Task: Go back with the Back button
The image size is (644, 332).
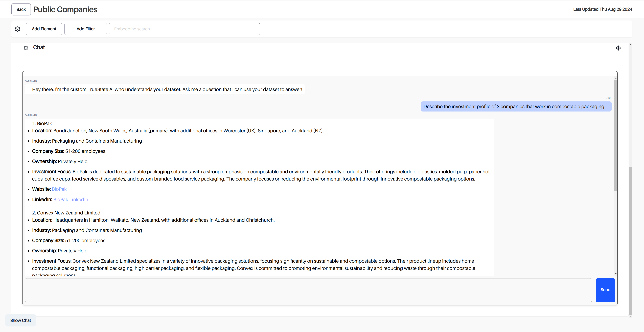Action: click(x=21, y=10)
